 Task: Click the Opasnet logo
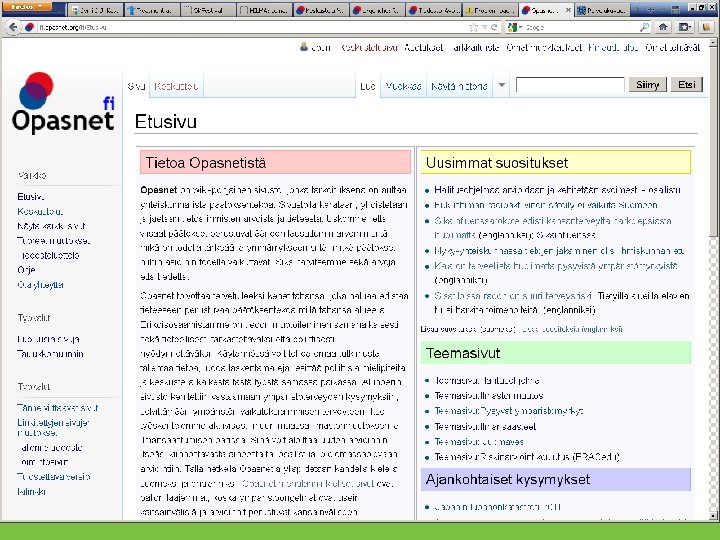coord(62,102)
